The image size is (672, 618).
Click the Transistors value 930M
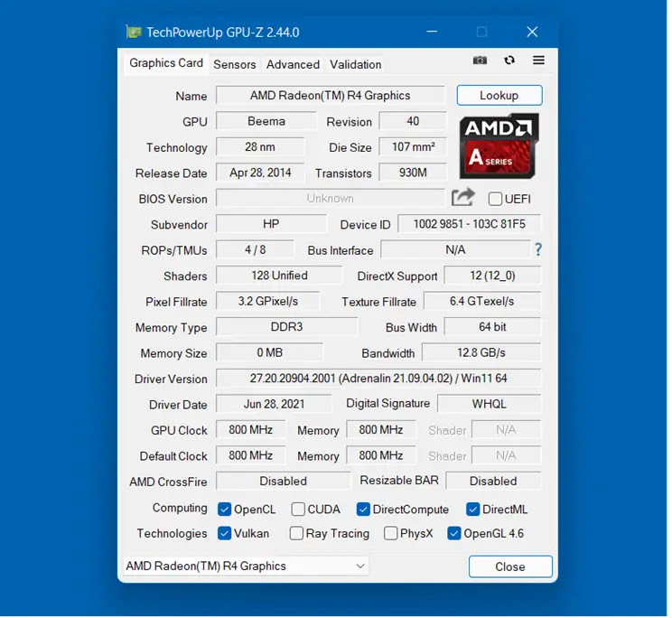coord(413,173)
